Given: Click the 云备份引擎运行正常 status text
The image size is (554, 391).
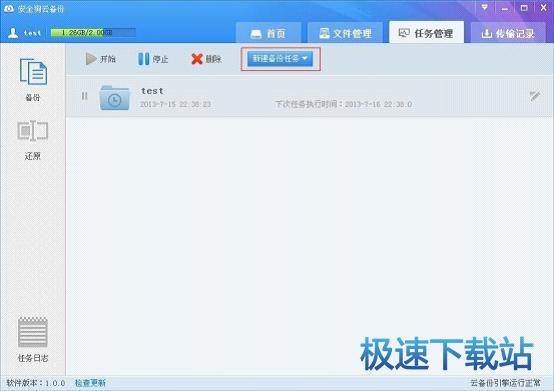Looking at the screenshot, I should pos(506,383).
